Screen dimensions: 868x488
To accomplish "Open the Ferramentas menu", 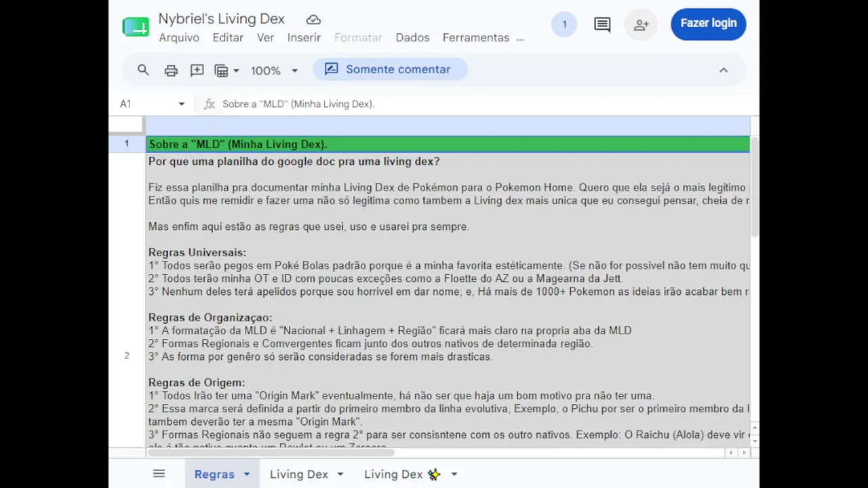I will (476, 38).
